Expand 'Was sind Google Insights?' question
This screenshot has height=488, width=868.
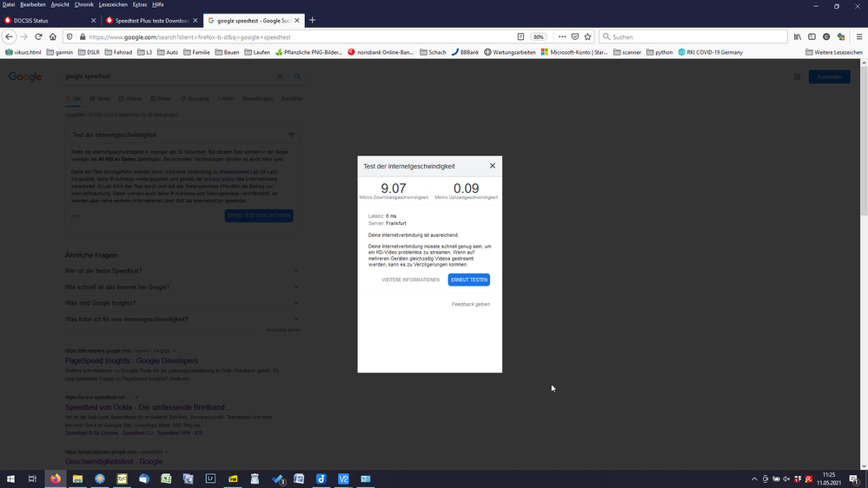point(182,303)
